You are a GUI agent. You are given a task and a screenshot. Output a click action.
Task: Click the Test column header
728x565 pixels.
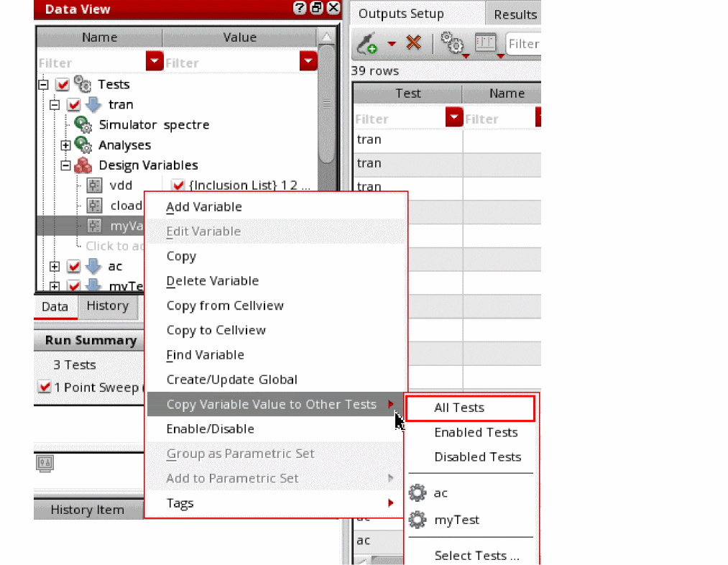(x=407, y=93)
